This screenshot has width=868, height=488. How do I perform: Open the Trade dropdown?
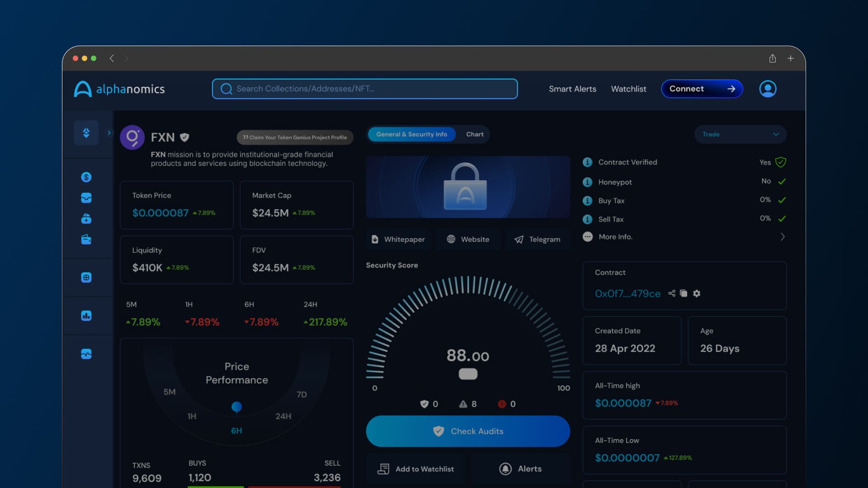tap(741, 134)
